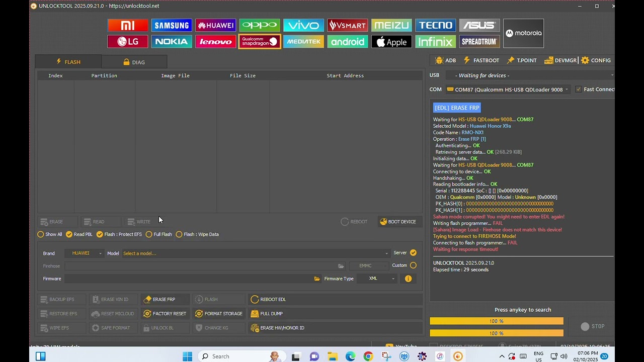Select the Huawei brand logo
The width and height of the screenshot is (644, 362).
[x=216, y=25]
